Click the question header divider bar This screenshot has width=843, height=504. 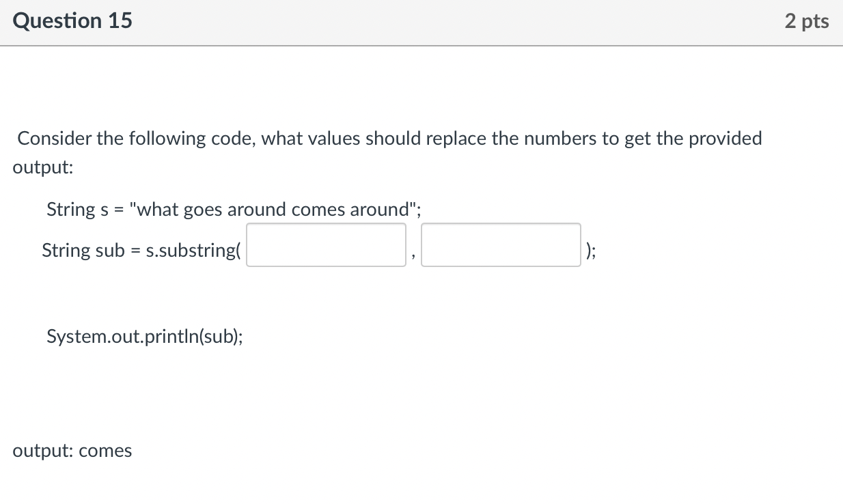(421, 44)
